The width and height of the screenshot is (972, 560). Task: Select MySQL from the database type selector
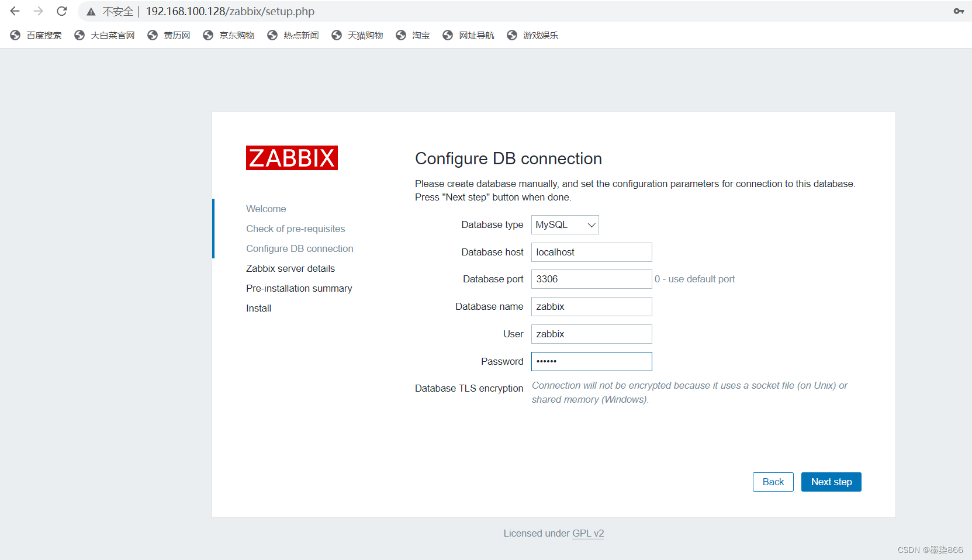click(565, 224)
